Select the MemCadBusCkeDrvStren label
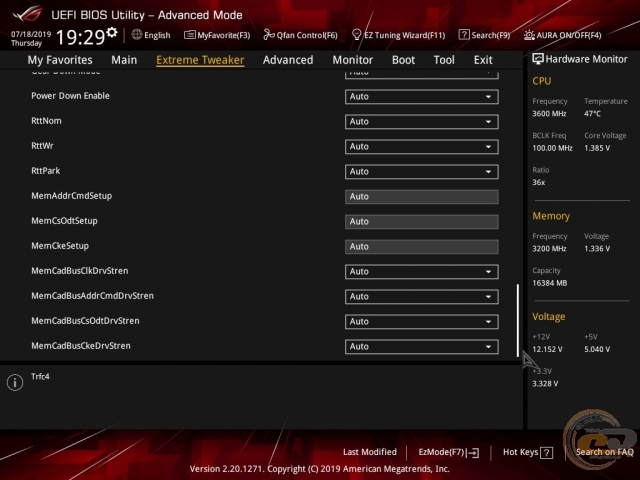 (x=81, y=346)
